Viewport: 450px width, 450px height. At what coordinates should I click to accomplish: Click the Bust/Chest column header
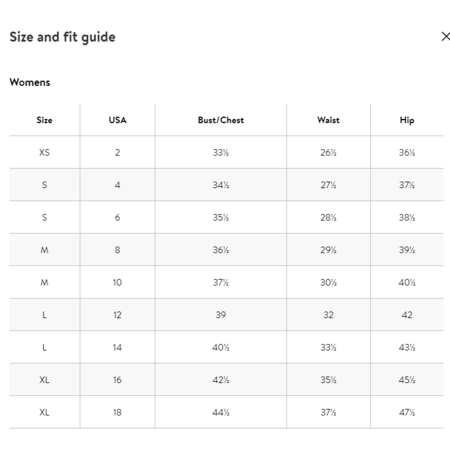(221, 120)
